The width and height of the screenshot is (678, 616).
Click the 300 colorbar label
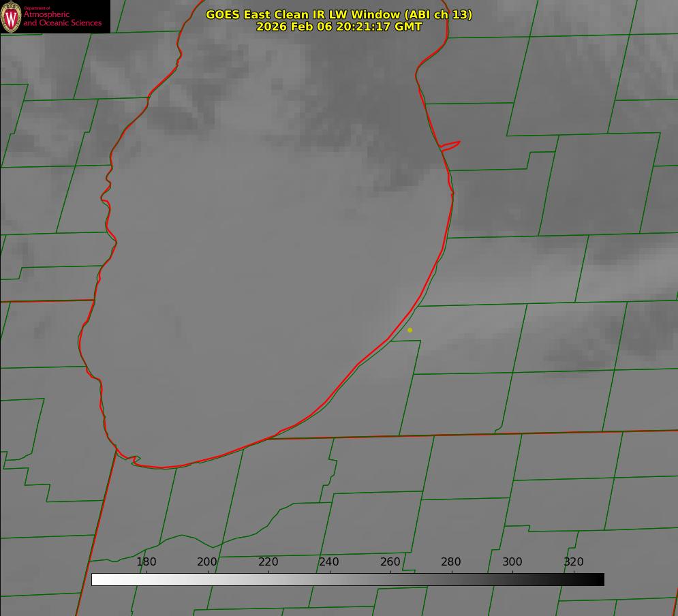pyautogui.click(x=512, y=561)
